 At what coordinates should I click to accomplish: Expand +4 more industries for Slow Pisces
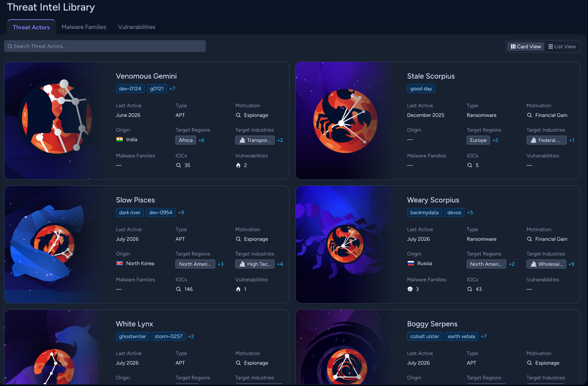280,264
